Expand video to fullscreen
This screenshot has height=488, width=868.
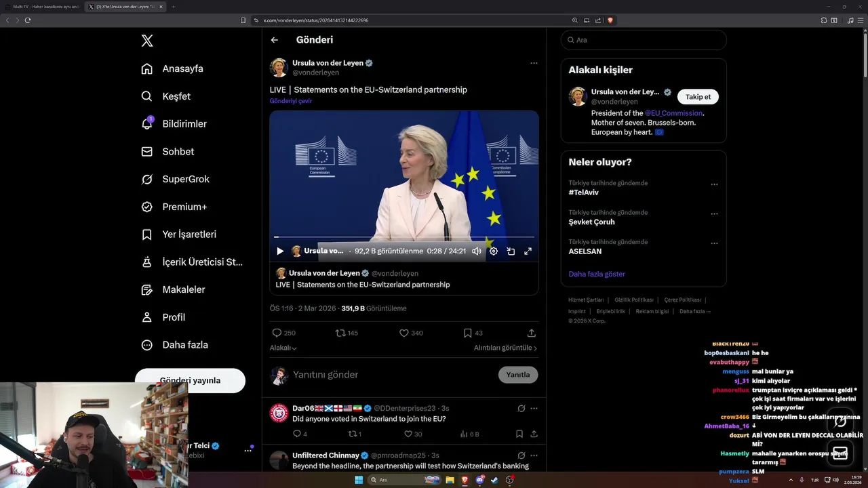pyautogui.click(x=528, y=251)
